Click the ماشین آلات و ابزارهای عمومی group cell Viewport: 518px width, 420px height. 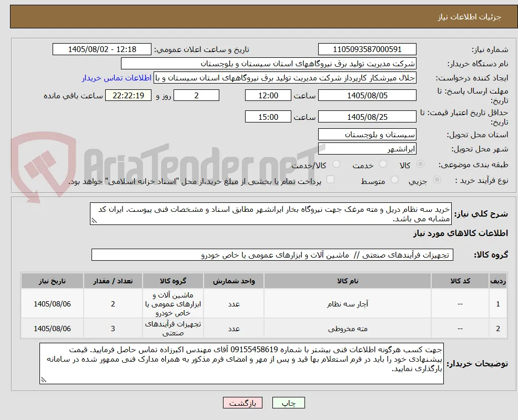coord(173,304)
